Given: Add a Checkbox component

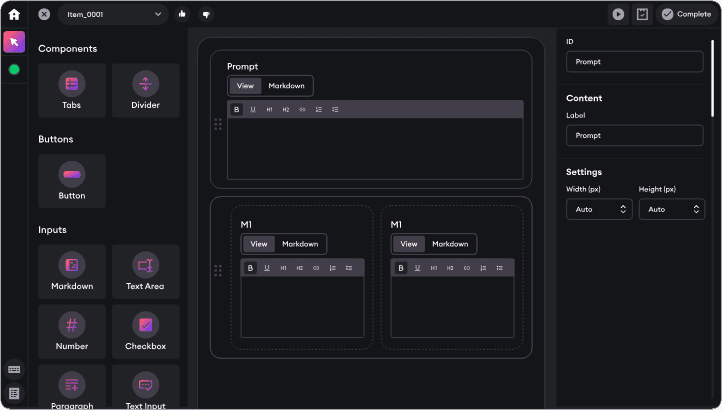Looking at the screenshot, I should pos(146,332).
